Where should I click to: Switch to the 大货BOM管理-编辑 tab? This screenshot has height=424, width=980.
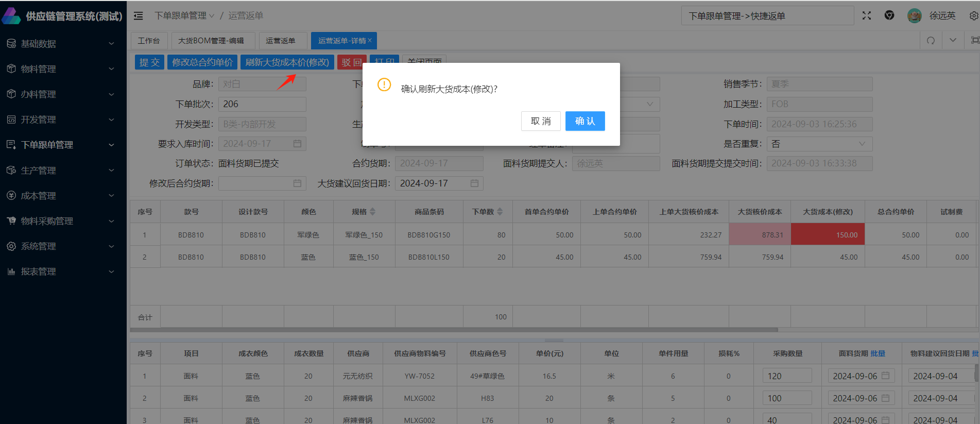click(211, 41)
